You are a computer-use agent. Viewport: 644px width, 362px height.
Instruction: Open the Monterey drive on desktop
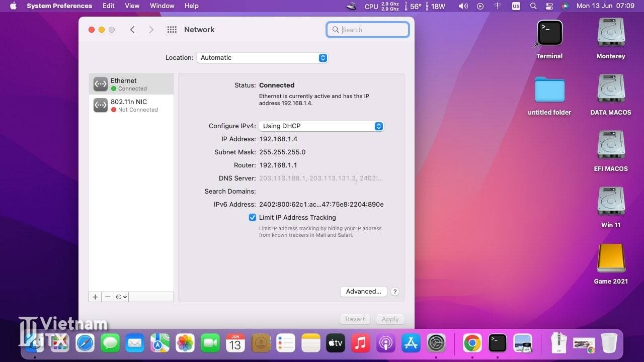(x=610, y=34)
